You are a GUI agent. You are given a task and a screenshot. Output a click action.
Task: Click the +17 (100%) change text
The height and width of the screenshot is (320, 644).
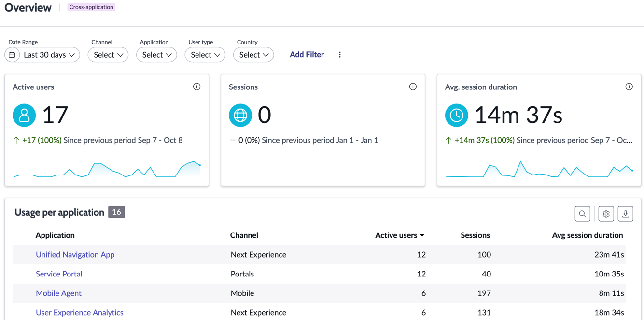coord(42,140)
